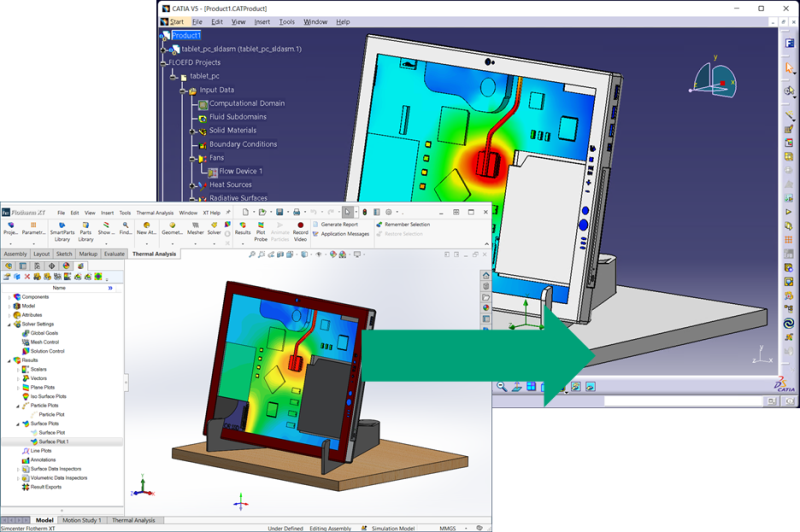
Task: Collapse the Solver Settings tree node
Action: (x=9, y=324)
